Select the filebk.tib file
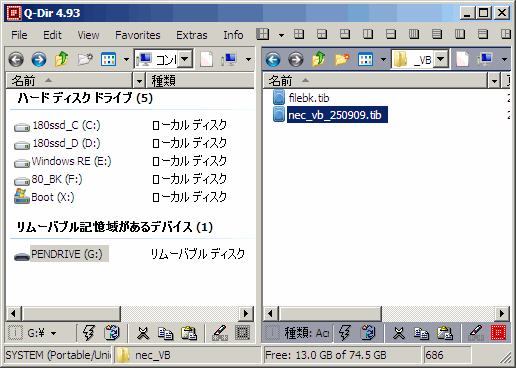The width and height of the screenshot is (516, 368). 301,98
